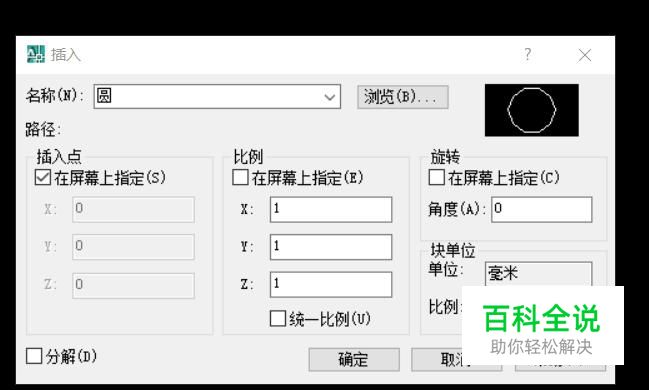The width and height of the screenshot is (649, 390).
Task: Enable 在屏幕上指定(E) under 比例
Action: coord(240,178)
